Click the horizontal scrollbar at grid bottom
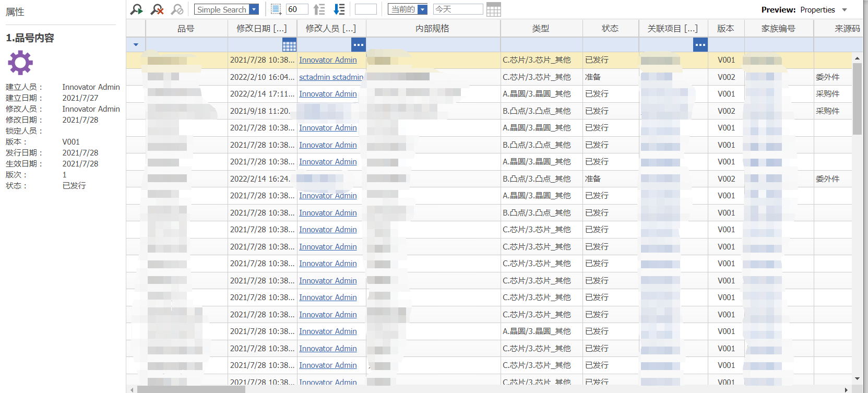Image resolution: width=868 pixels, height=393 pixels. (191, 389)
